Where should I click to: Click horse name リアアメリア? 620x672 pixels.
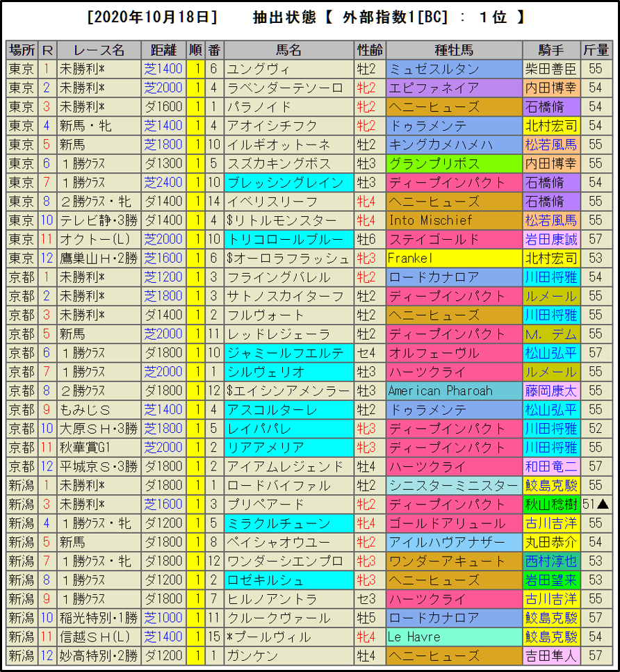pos(288,448)
